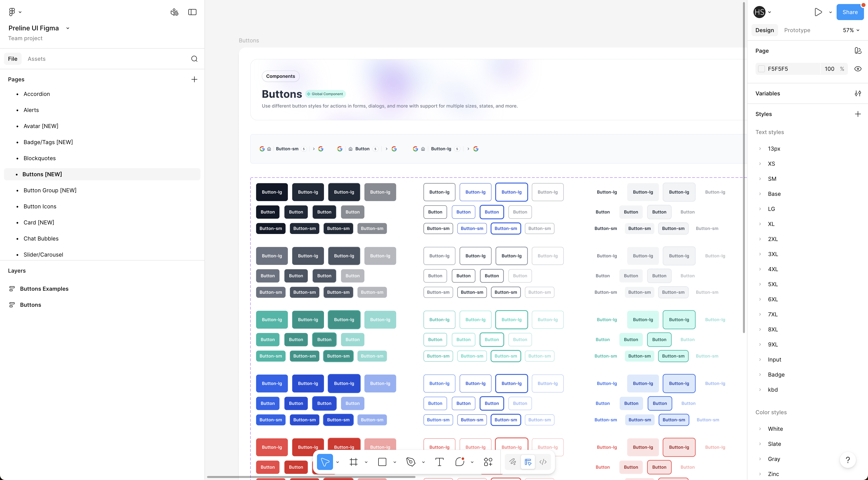868x480 pixels.
Task: Open the comment tool
Action: coord(459,462)
